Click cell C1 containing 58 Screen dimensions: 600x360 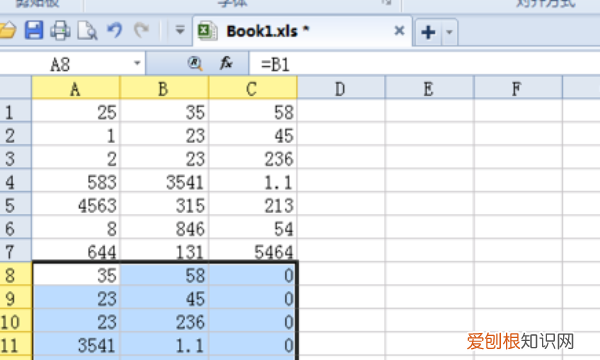[x=253, y=111]
